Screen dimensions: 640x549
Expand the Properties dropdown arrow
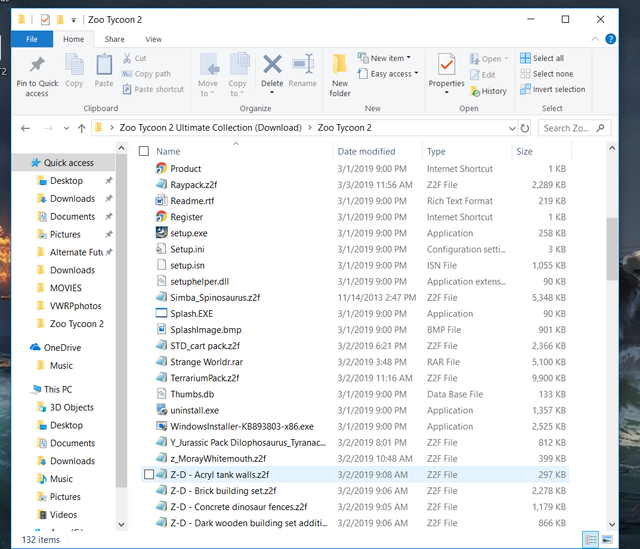point(447,93)
